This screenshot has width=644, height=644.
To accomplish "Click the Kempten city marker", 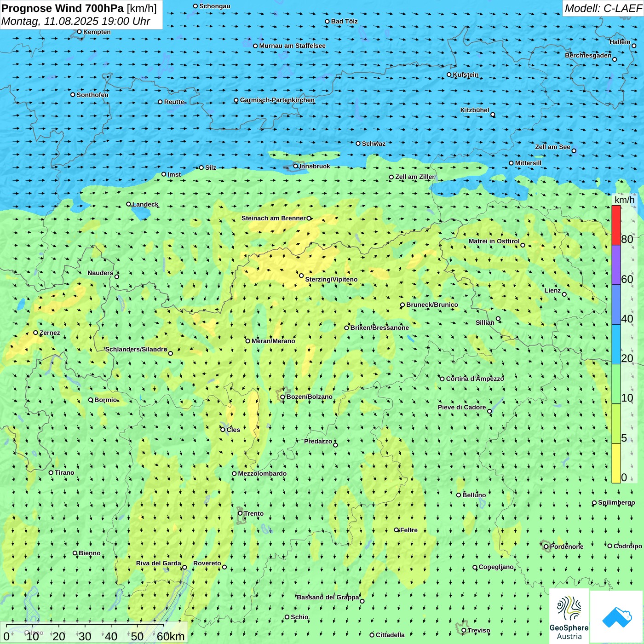I will coord(79,32).
